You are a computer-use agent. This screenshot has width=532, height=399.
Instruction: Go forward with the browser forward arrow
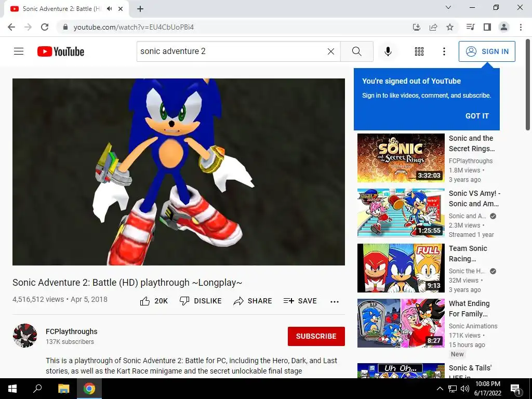click(x=28, y=27)
